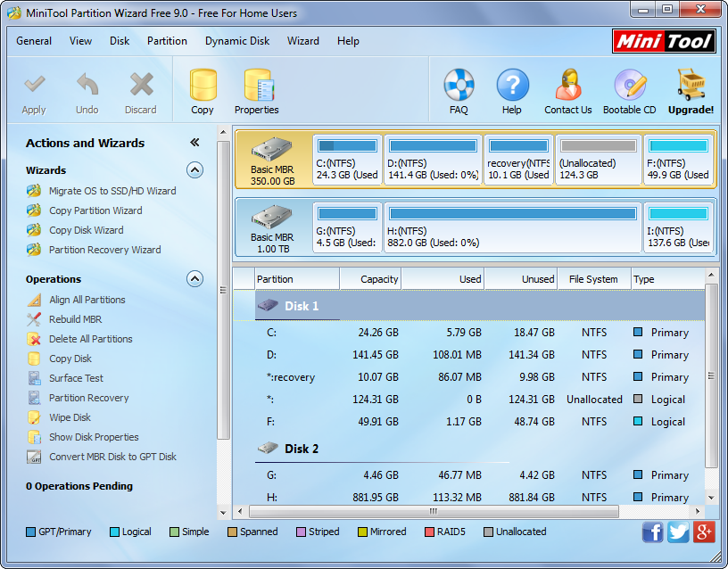Image resolution: width=728 pixels, height=569 pixels.
Task: Open Facebook social icon
Action: pos(653,532)
